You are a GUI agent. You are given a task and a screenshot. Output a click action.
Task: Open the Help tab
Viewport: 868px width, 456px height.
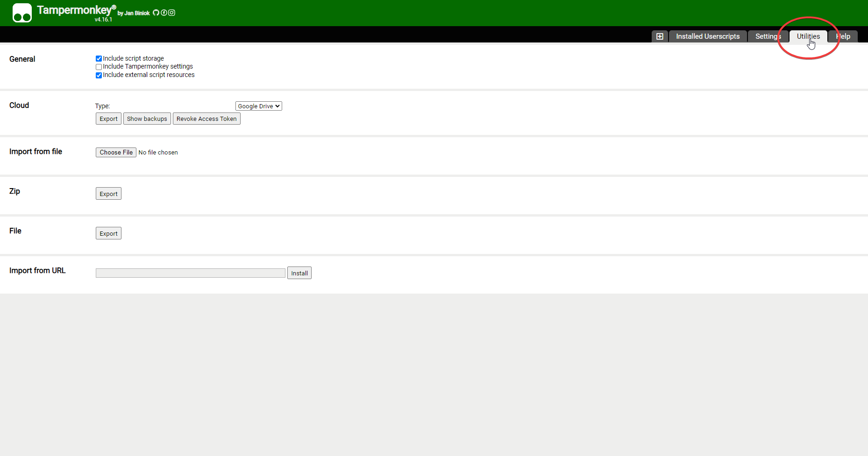(843, 36)
